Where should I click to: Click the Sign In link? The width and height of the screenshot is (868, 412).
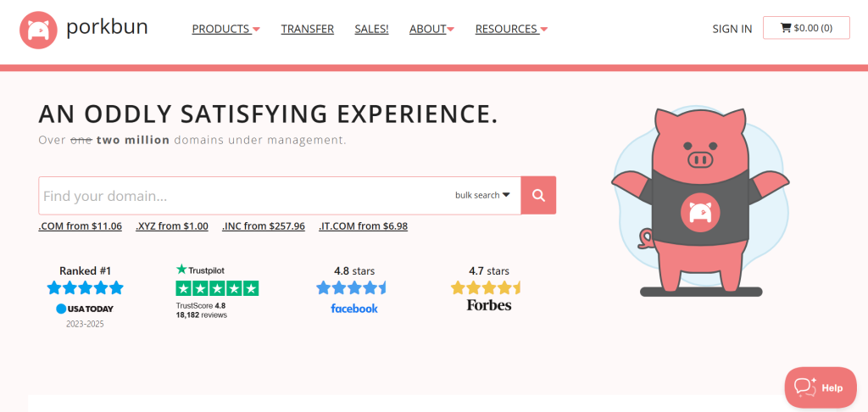[x=732, y=29]
